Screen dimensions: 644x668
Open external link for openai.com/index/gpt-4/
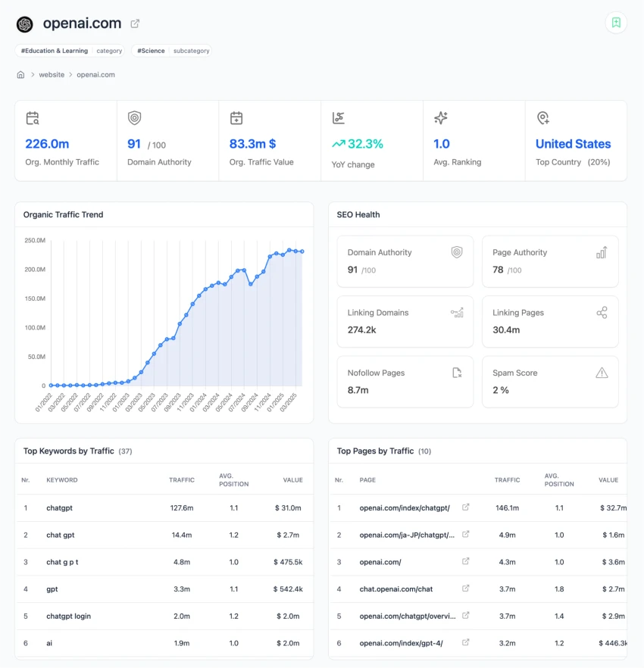click(465, 642)
